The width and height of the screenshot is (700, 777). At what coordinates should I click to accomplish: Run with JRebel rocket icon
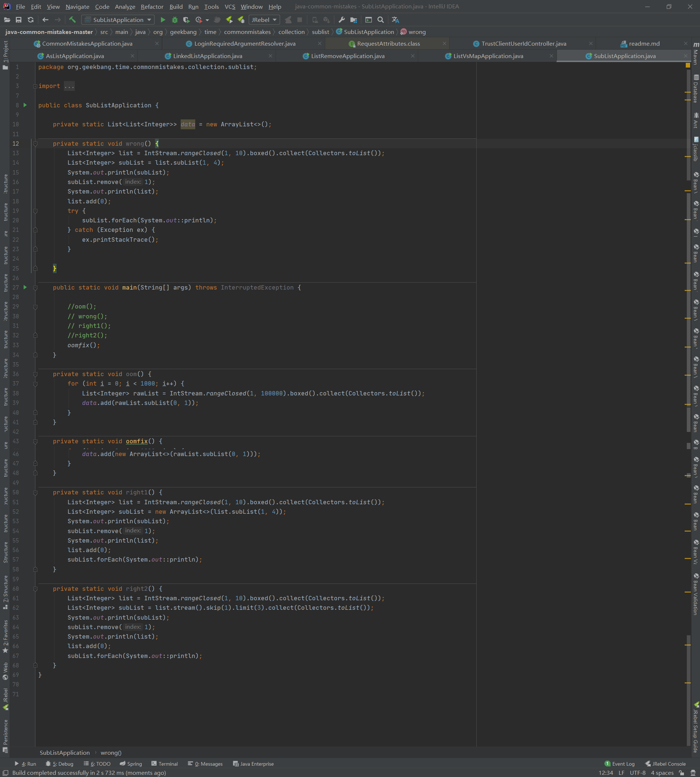point(229,20)
